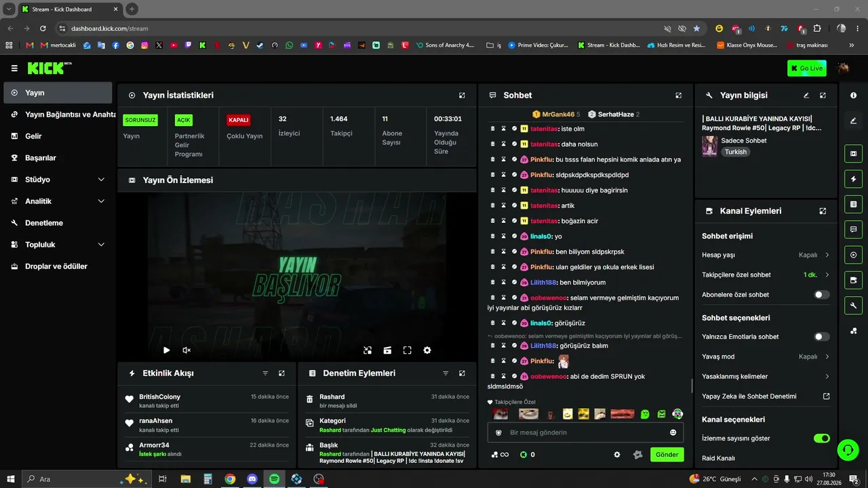Image resolution: width=868 pixels, height=488 pixels.
Task: Open Discord from the Windows taskbar
Action: (252, 479)
